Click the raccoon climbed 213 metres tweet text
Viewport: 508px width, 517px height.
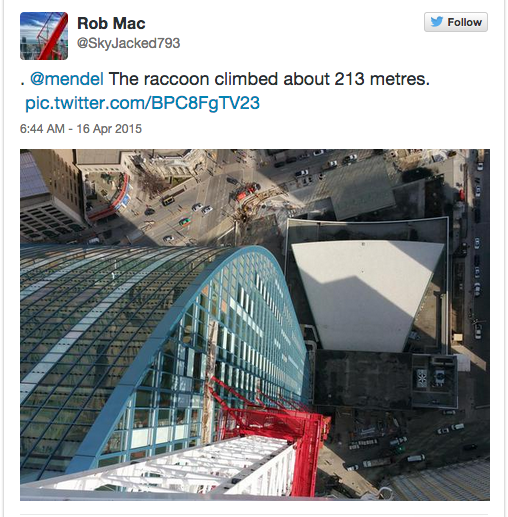(269, 79)
